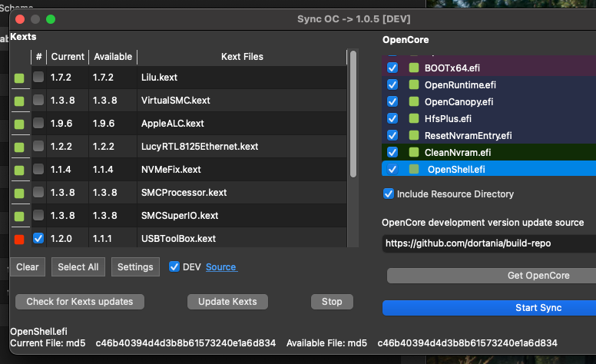Check the SMCSuperIO.kext selection checkbox
This screenshot has width=596, height=364.
coord(38,215)
